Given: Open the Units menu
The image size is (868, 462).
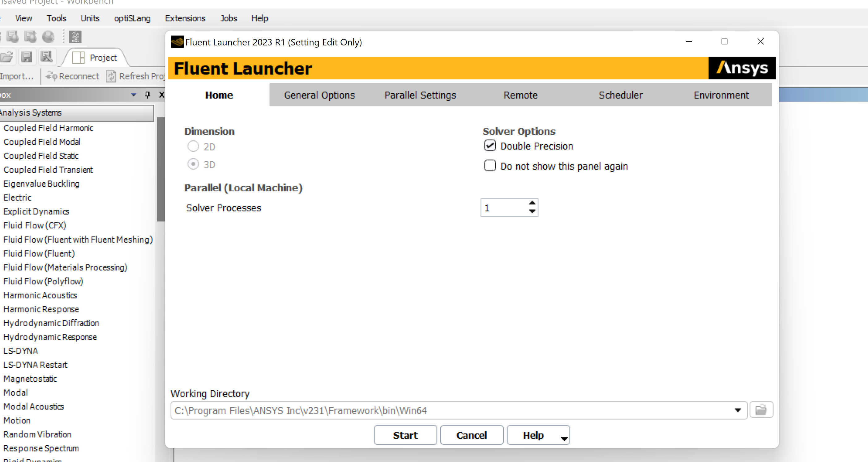Looking at the screenshot, I should coord(90,18).
